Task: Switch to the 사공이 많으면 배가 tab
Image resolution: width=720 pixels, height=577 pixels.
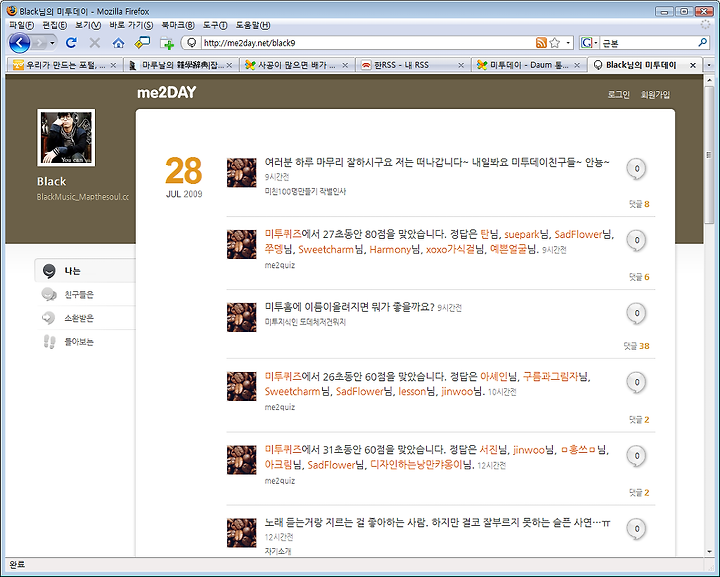Action: pos(297,65)
